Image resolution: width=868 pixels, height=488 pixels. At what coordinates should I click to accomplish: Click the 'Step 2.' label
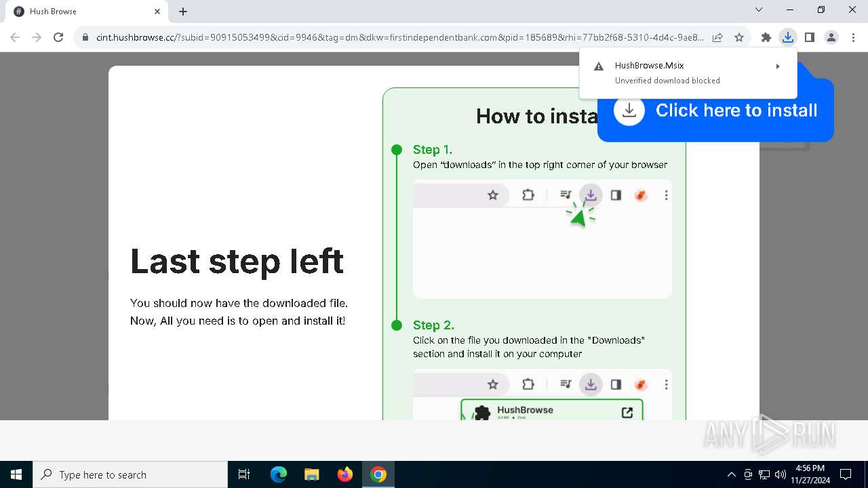[x=434, y=325]
